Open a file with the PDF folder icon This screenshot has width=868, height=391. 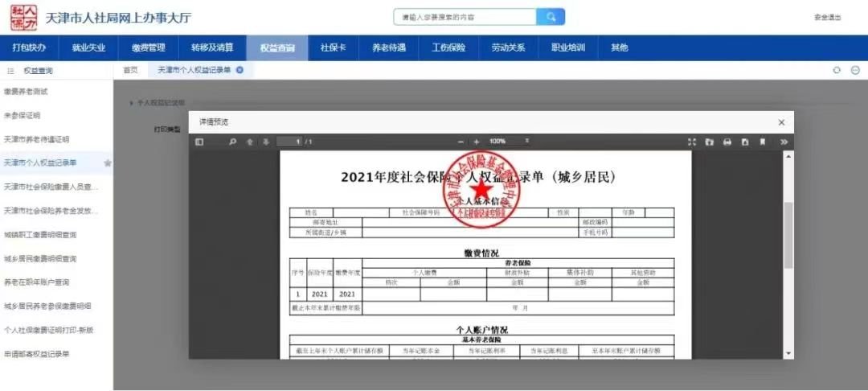pyautogui.click(x=709, y=142)
